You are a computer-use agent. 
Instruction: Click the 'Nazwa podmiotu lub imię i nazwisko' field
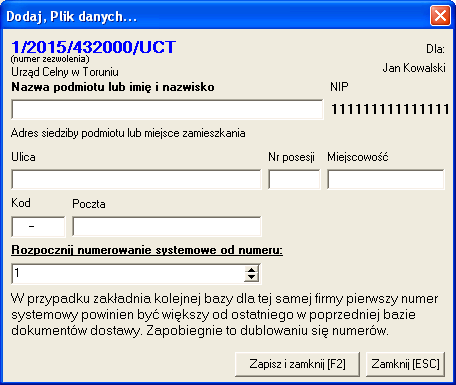(167, 109)
